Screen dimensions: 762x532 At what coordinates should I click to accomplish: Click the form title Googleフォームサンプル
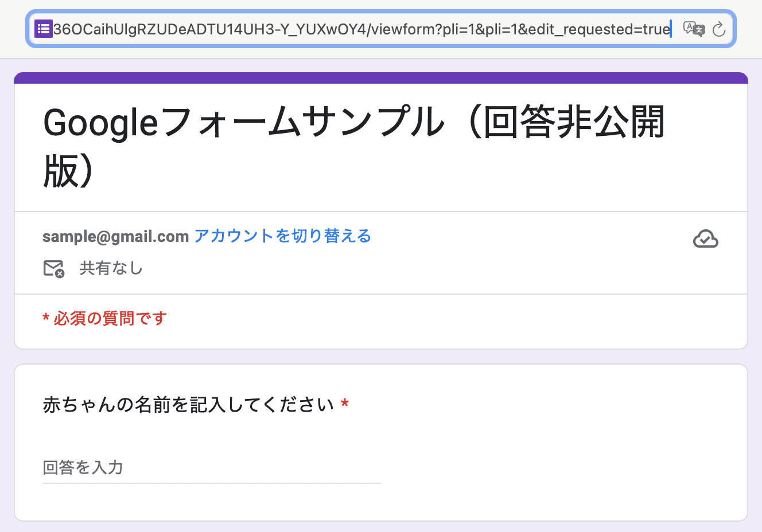point(354,147)
